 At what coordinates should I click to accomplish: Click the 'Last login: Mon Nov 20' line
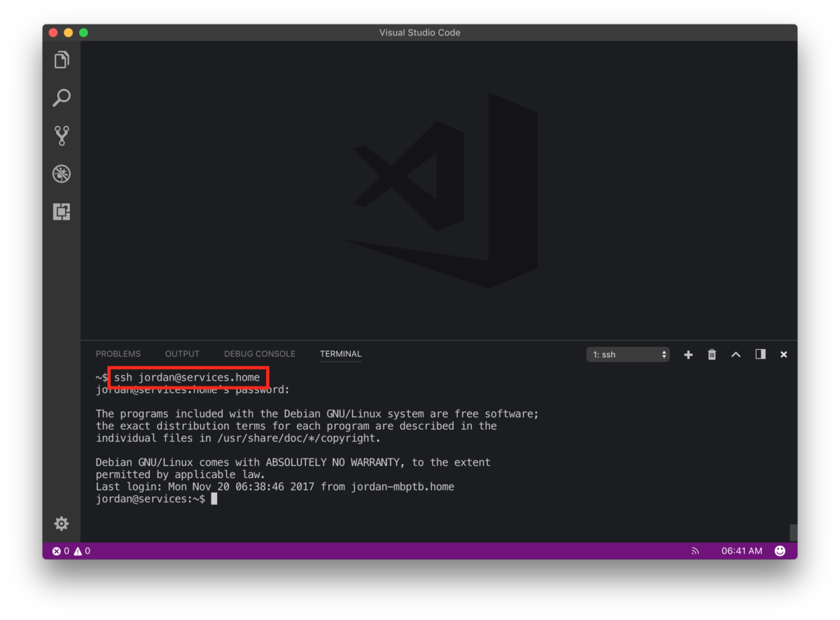click(x=275, y=486)
